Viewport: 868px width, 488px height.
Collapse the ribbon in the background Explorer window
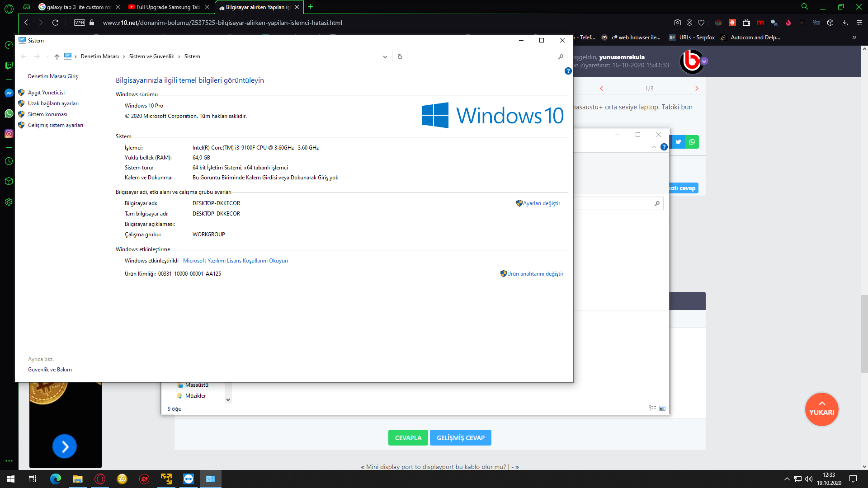(654, 147)
